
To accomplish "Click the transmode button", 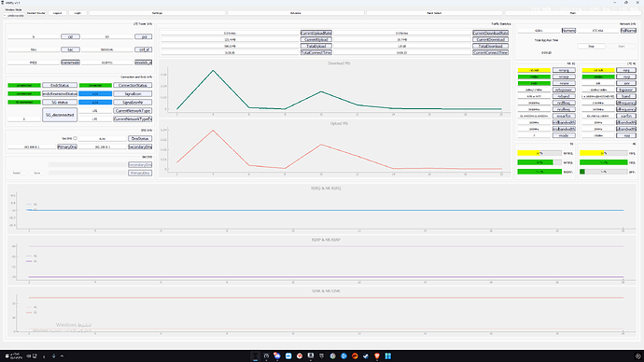I will [x=70, y=63].
